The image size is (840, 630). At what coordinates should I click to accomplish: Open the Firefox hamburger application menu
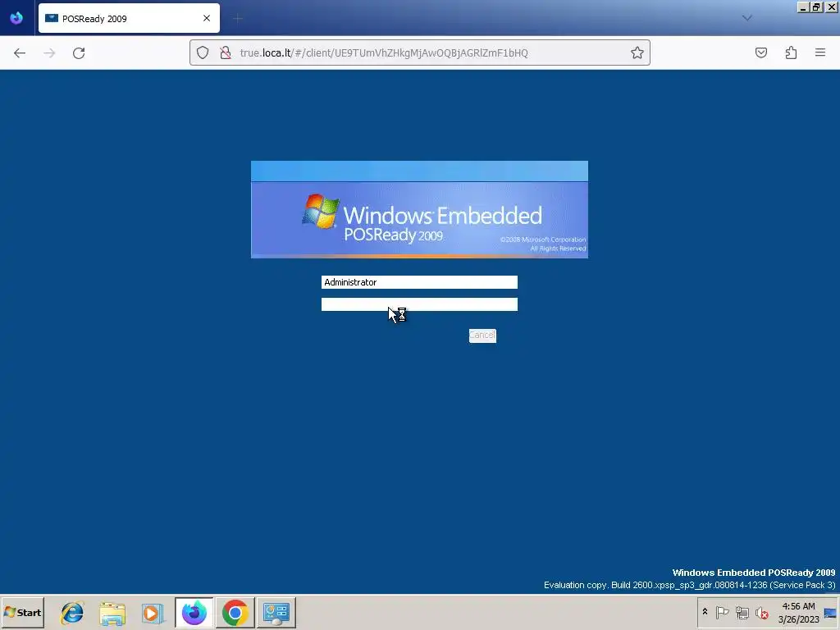point(820,52)
